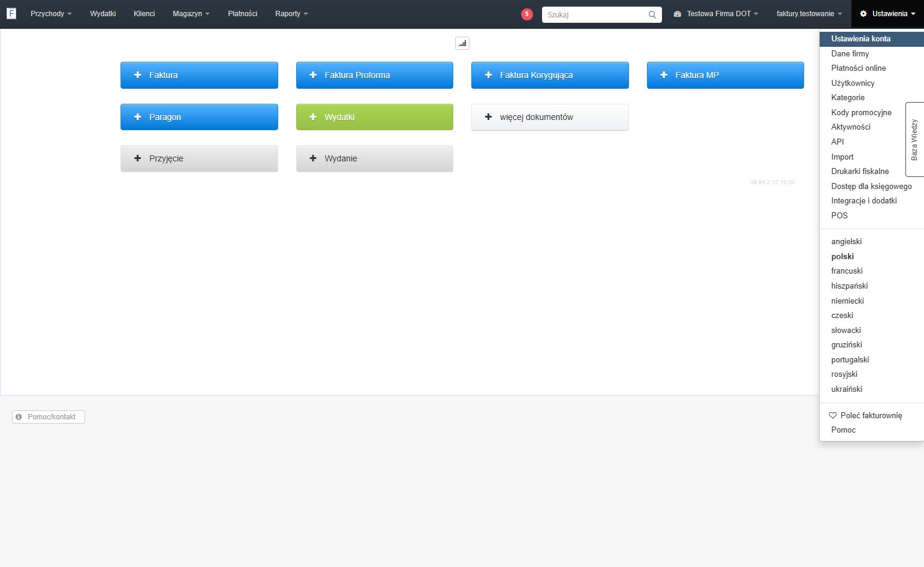
Task: Open the notifications badge showing 5
Action: 527,14
